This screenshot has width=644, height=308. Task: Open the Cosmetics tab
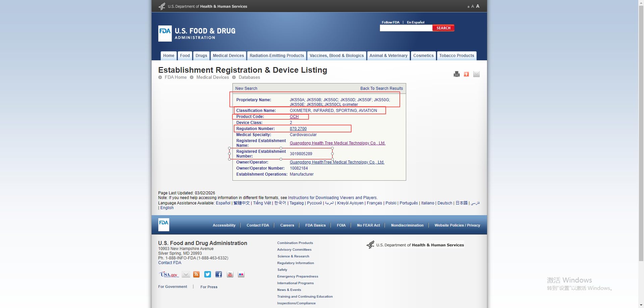click(x=423, y=56)
